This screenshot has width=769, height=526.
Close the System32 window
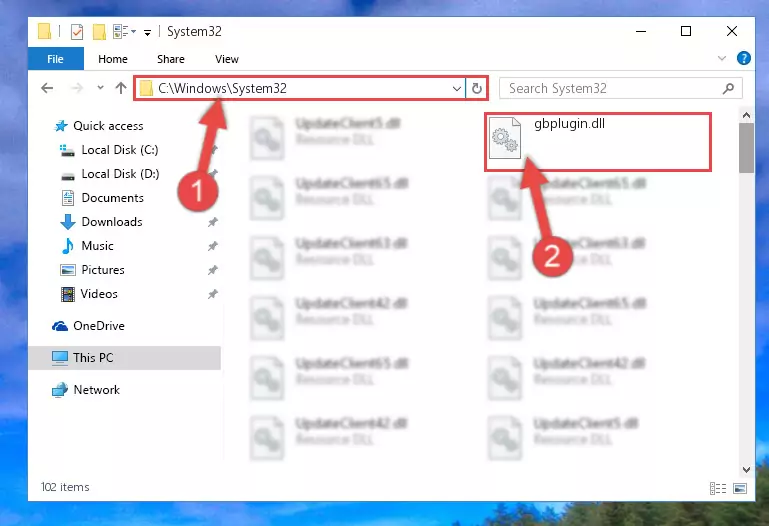pyautogui.click(x=732, y=31)
